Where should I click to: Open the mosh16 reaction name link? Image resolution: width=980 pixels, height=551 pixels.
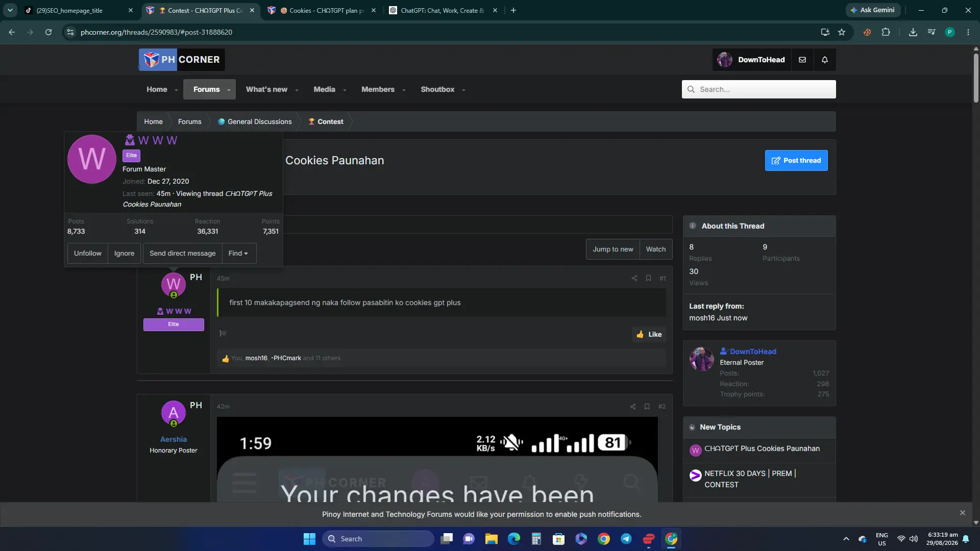pos(256,359)
